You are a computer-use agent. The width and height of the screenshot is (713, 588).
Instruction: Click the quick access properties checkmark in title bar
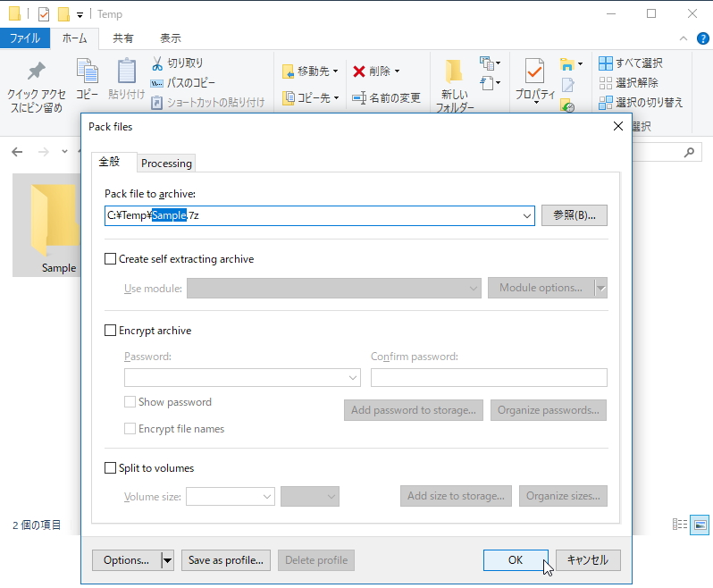[44, 14]
